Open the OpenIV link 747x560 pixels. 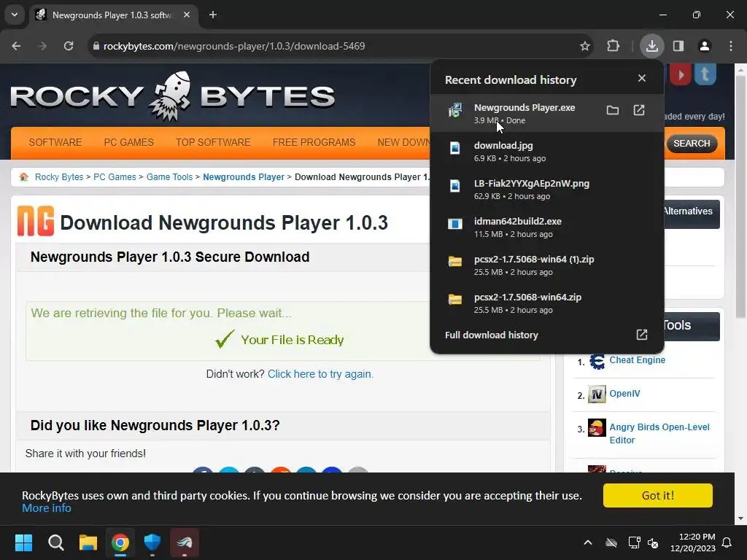tap(624, 393)
